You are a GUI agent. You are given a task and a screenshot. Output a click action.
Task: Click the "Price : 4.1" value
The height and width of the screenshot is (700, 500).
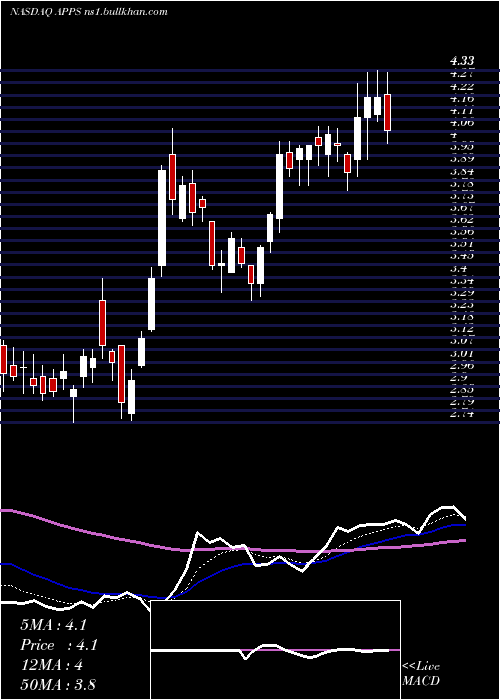tap(59, 645)
